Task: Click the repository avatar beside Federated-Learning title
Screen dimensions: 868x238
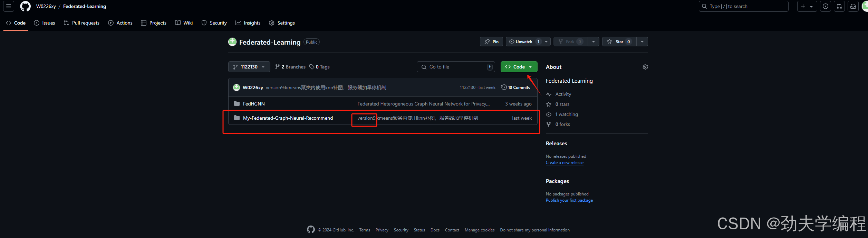Action: pyautogui.click(x=232, y=42)
